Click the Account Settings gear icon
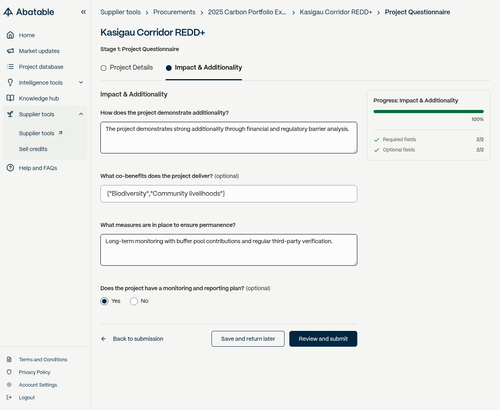The height and width of the screenshot is (410, 500). tap(9, 385)
